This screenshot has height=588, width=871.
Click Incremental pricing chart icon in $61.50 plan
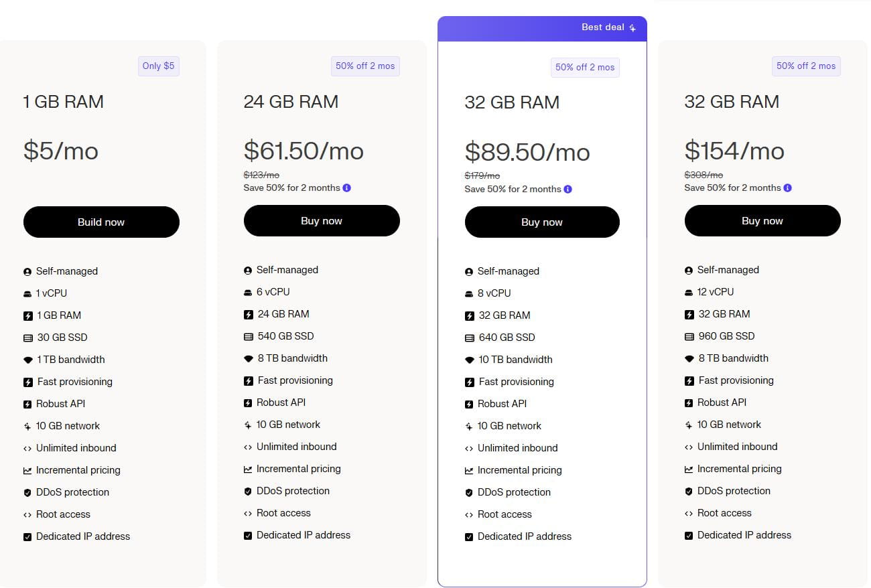(248, 469)
